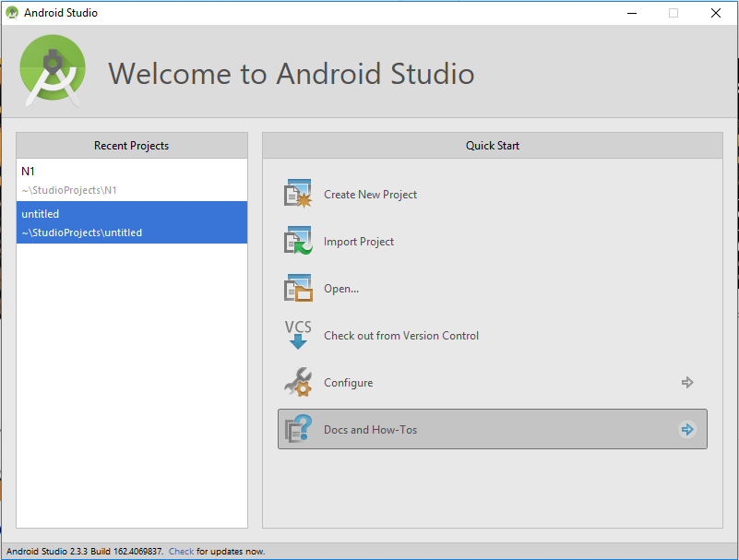
Task: Click the ~\StudioProjects\untitled path text
Action: pos(81,232)
